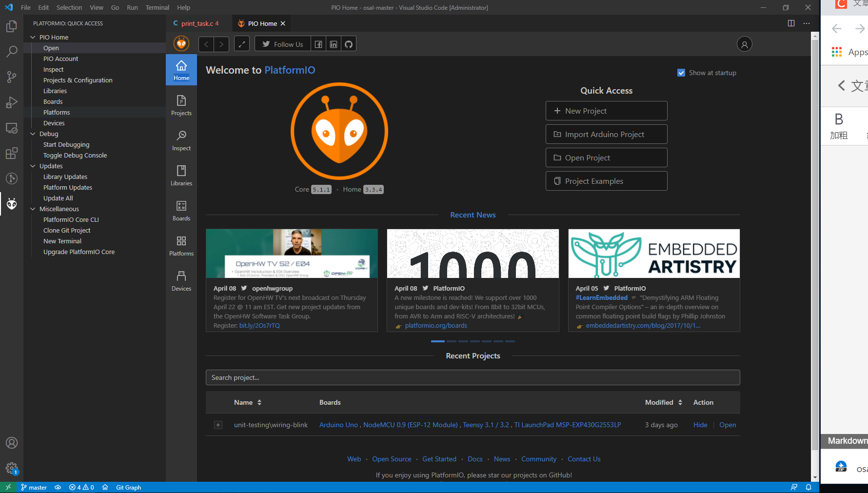Open the wiring-blink project link
The height and width of the screenshot is (493, 868).
pyautogui.click(x=728, y=425)
